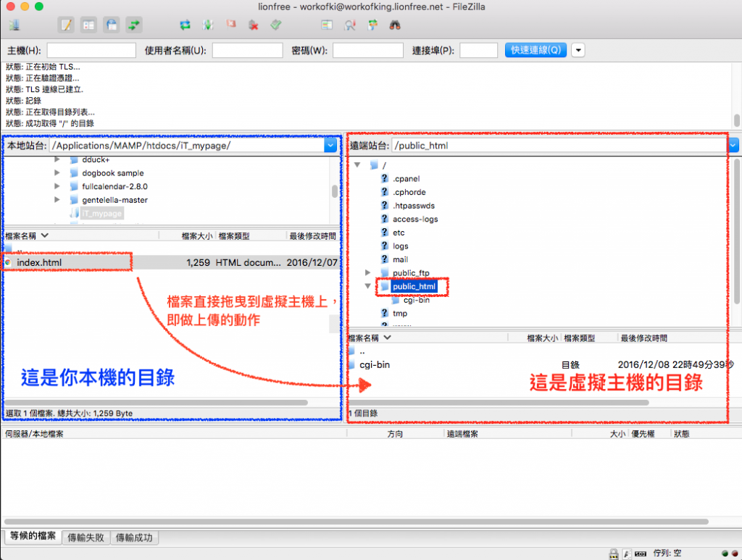Click local file list horizontal scrollbar
The image size is (742, 560).
click(x=157, y=403)
